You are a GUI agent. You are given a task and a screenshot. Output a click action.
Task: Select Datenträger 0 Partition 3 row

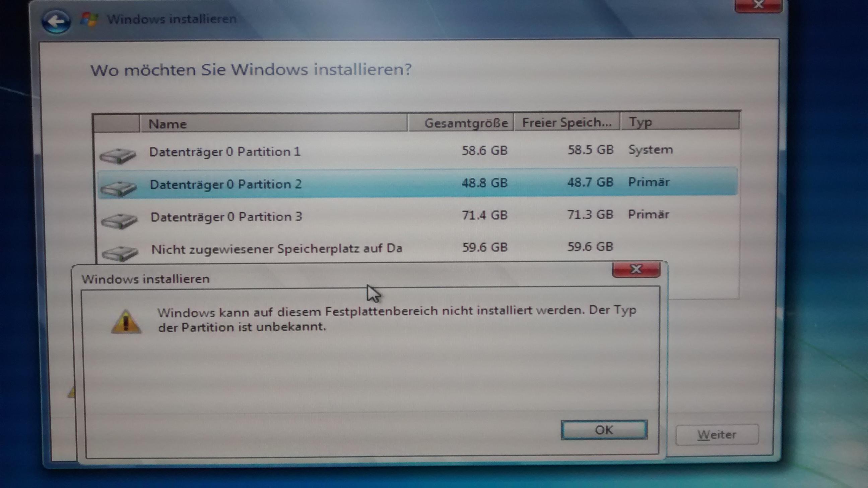point(417,216)
